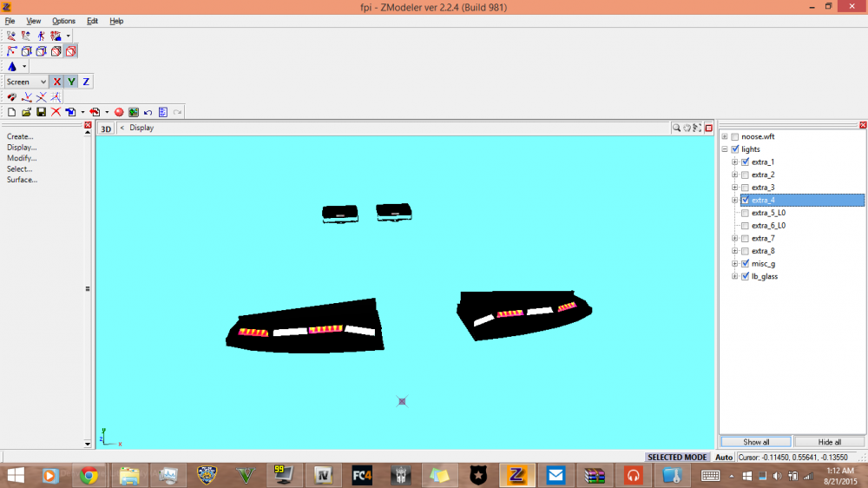Open the File menu
This screenshot has width=868, height=488.
click(10, 21)
